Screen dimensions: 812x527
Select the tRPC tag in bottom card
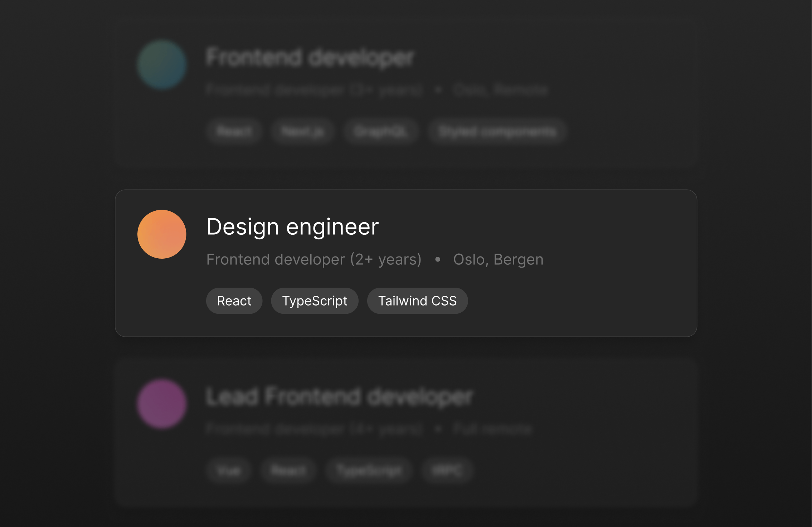coord(447,470)
